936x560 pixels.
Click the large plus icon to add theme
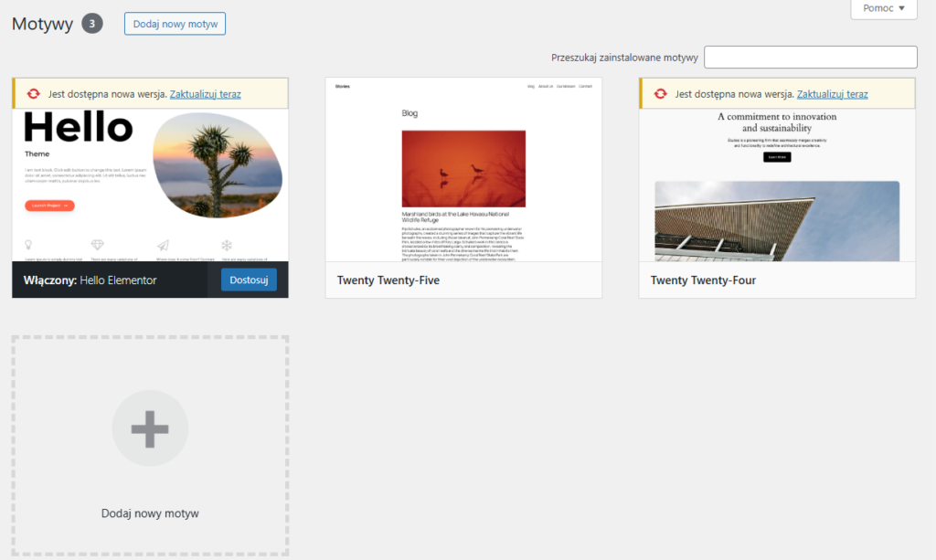click(150, 428)
